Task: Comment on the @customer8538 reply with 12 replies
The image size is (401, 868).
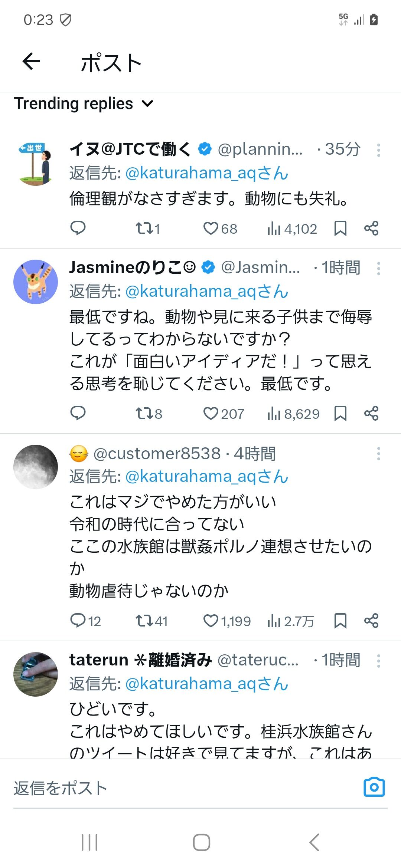Action: click(86, 621)
